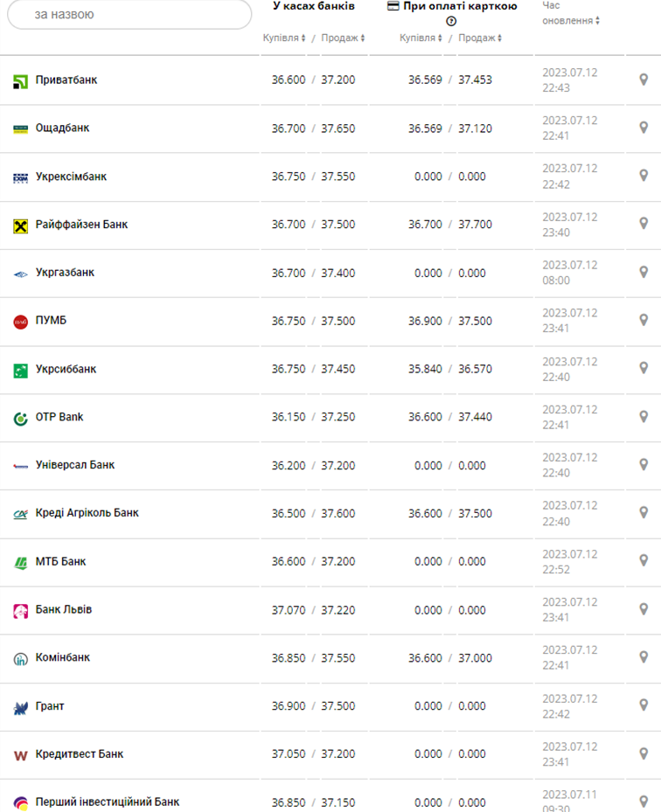Click the ПУМБ red round logo
Screen dimensions: 661x812
[21, 322]
